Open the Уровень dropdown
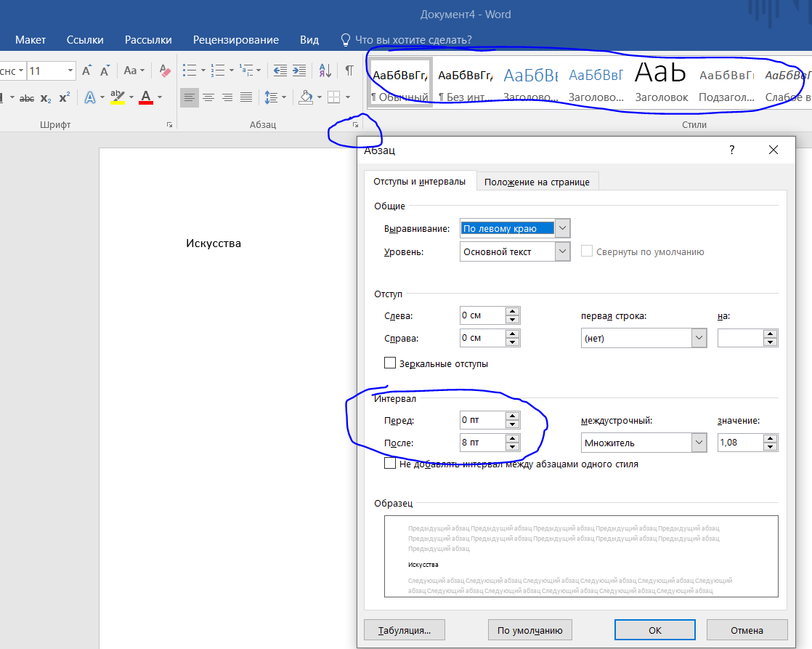This screenshot has height=649, width=812. 562,251
